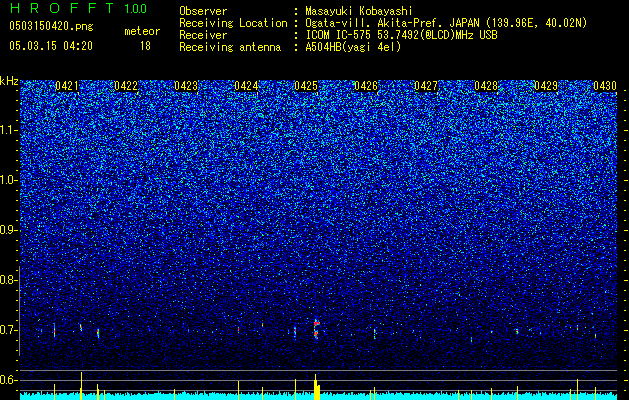Click the 'Receiving Location' label
The image size is (629, 400).
click(233, 23)
